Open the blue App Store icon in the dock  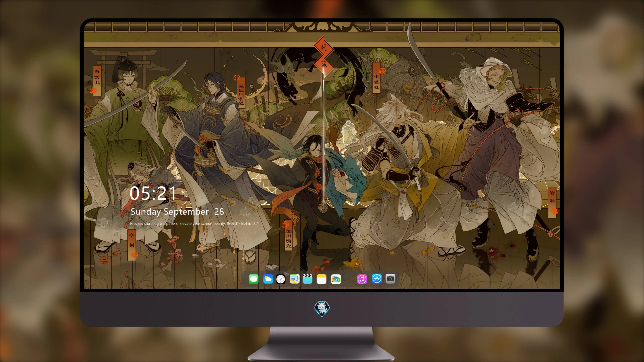coord(377,279)
